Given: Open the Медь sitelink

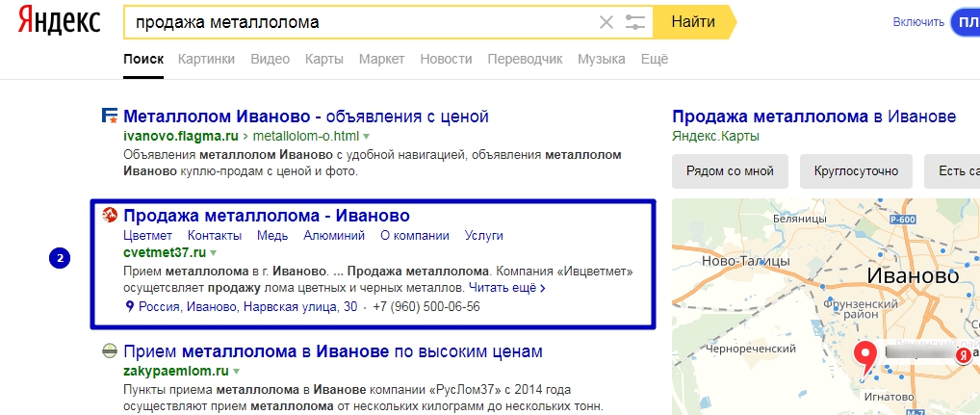Looking at the screenshot, I should pos(272,236).
